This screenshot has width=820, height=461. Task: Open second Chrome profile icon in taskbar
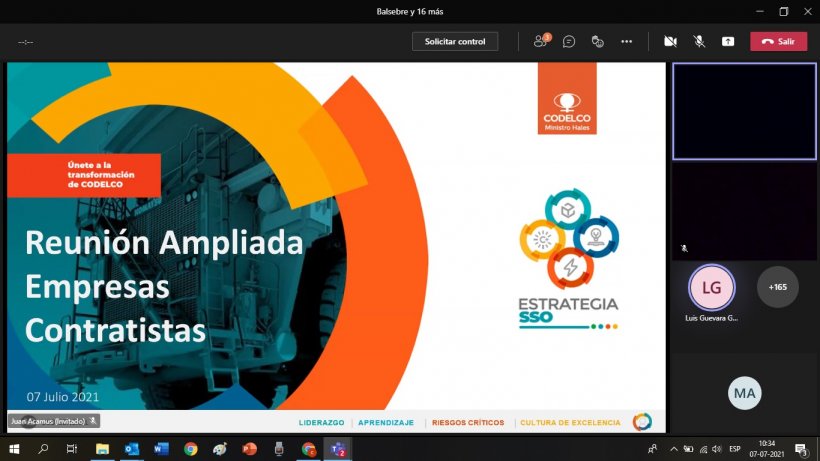pyautogui.click(x=309, y=448)
